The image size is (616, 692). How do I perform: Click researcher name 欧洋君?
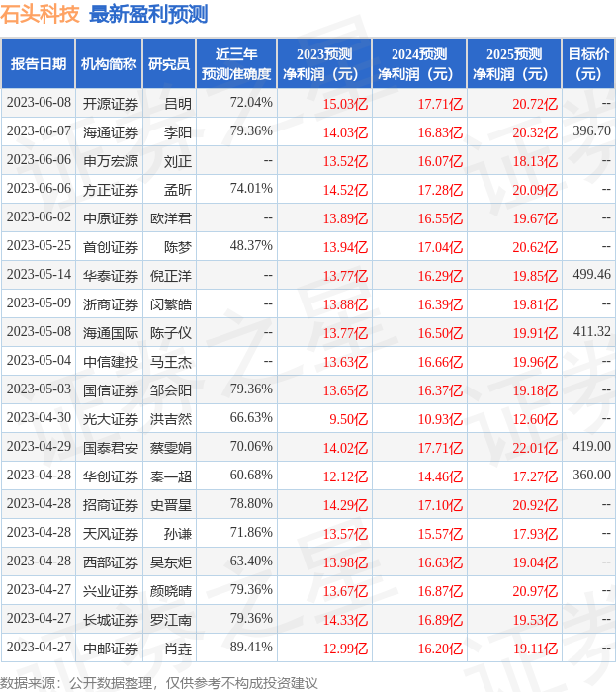[x=171, y=218]
